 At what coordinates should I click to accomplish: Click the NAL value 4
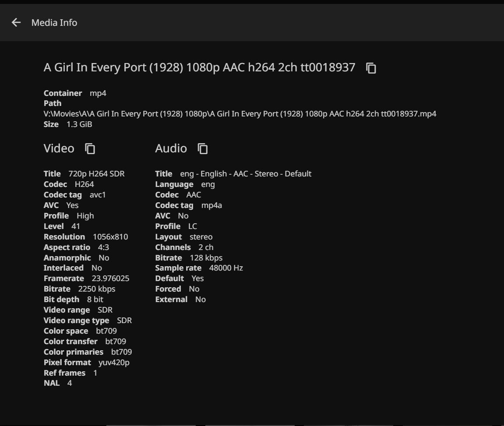70,383
